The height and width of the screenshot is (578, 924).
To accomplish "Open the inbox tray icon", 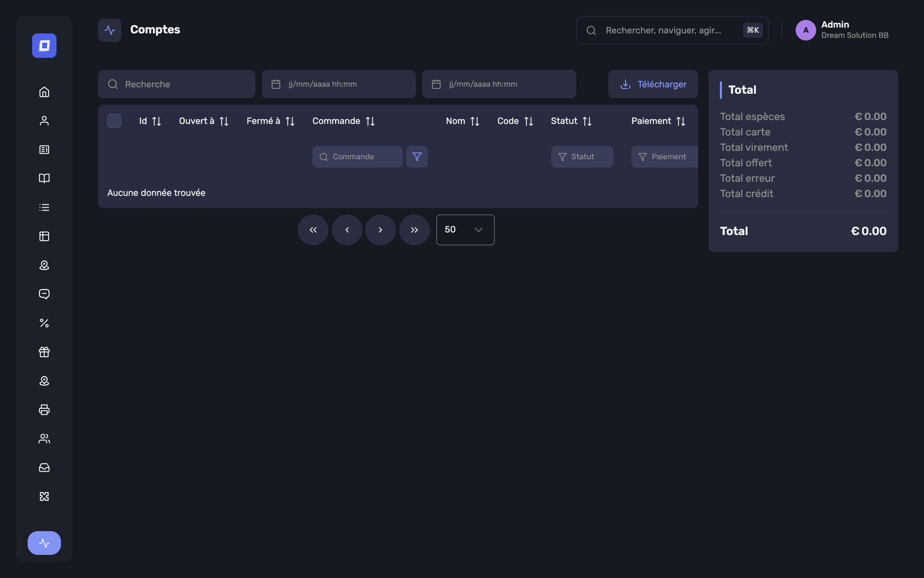I will click(44, 468).
